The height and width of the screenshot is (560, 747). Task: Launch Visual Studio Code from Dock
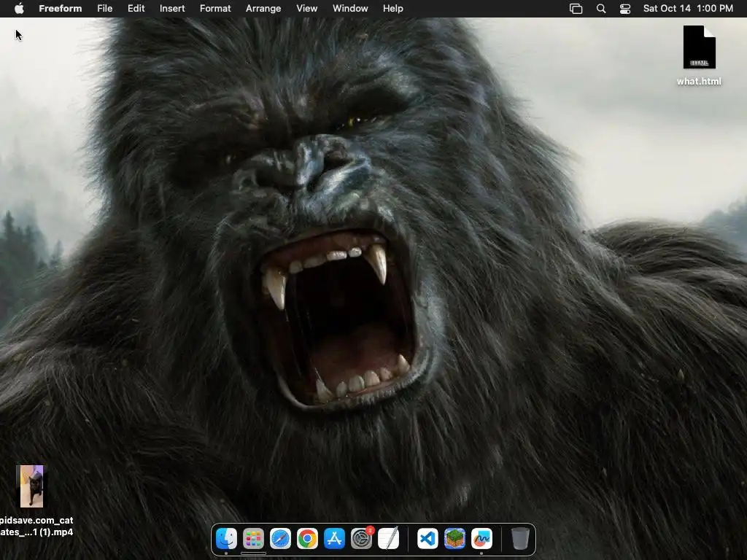click(427, 539)
